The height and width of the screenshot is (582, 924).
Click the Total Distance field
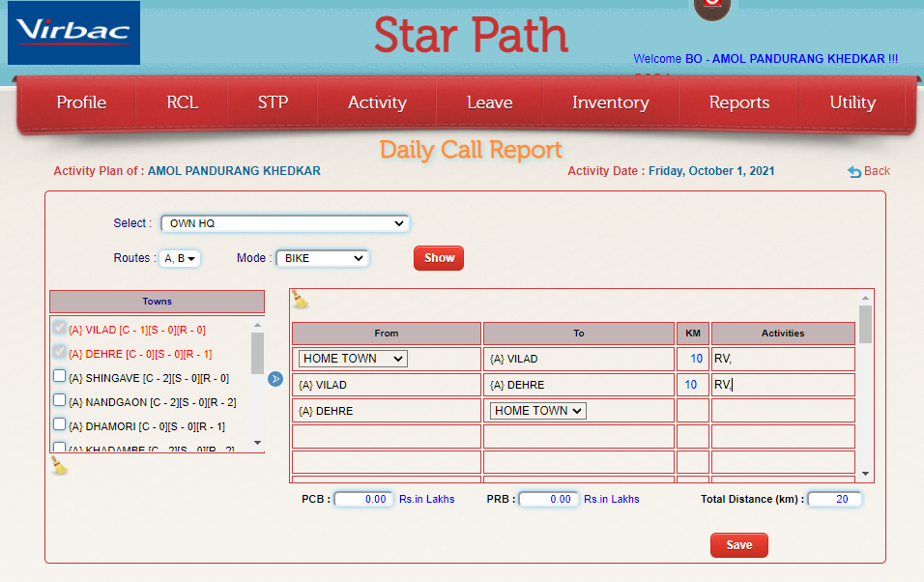pyautogui.click(x=834, y=499)
